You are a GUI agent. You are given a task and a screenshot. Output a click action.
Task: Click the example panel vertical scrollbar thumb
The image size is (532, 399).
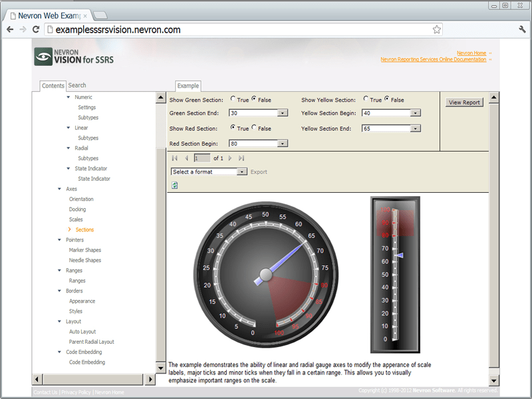[x=494, y=235]
